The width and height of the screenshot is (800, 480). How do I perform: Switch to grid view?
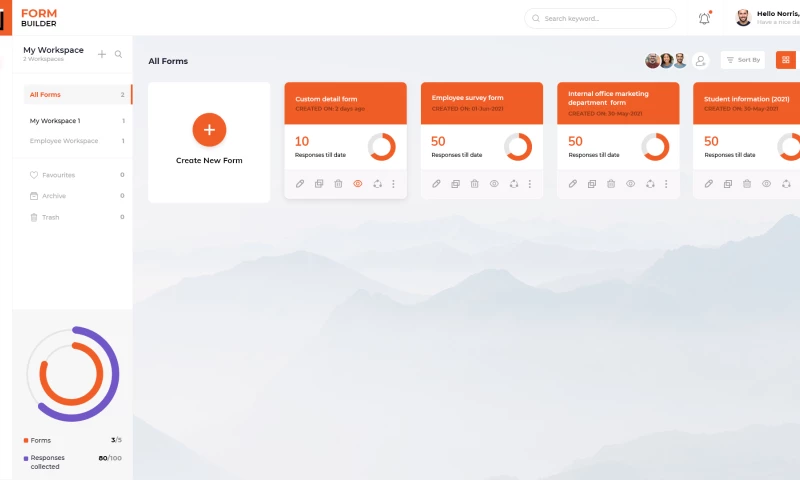click(786, 60)
